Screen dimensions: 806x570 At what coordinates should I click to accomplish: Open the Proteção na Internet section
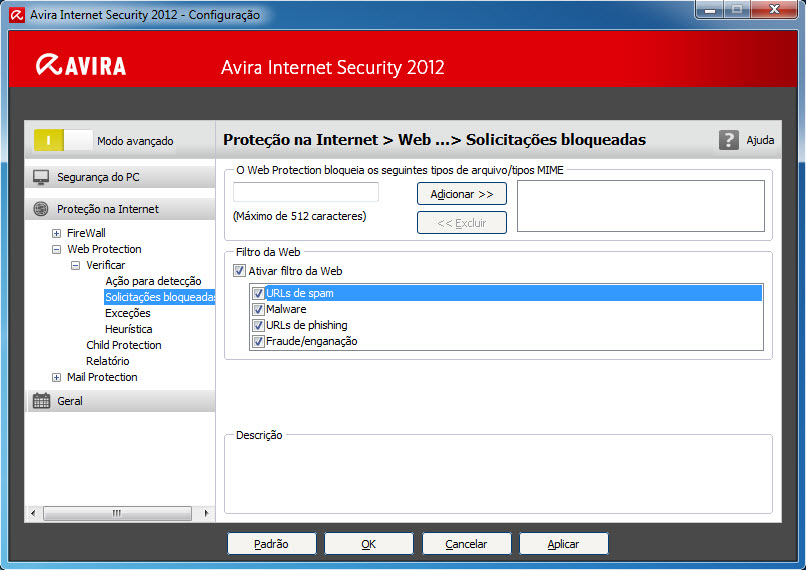(x=120, y=209)
